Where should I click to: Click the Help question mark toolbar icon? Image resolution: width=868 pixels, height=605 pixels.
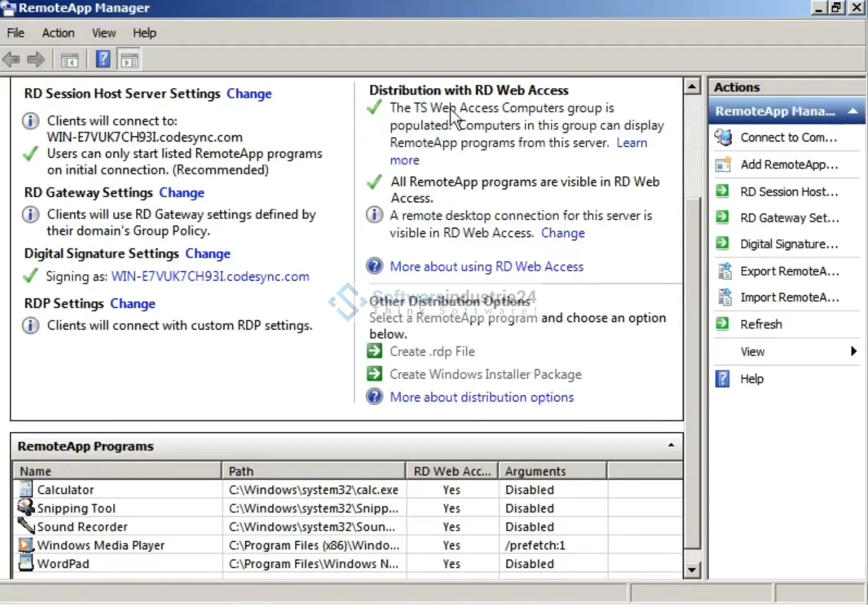coord(103,60)
